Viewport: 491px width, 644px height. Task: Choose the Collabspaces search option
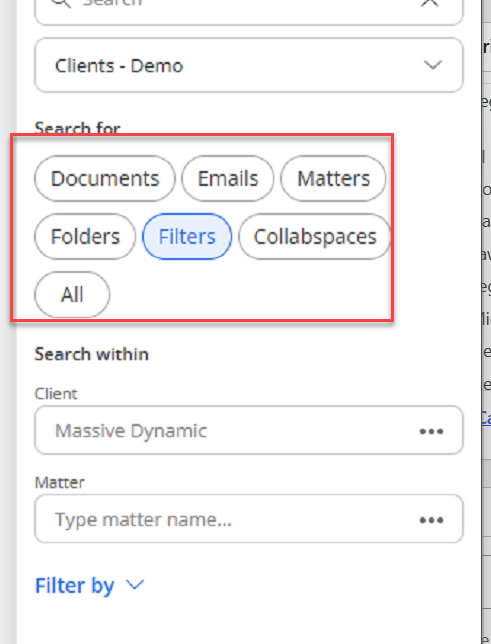[x=315, y=237]
